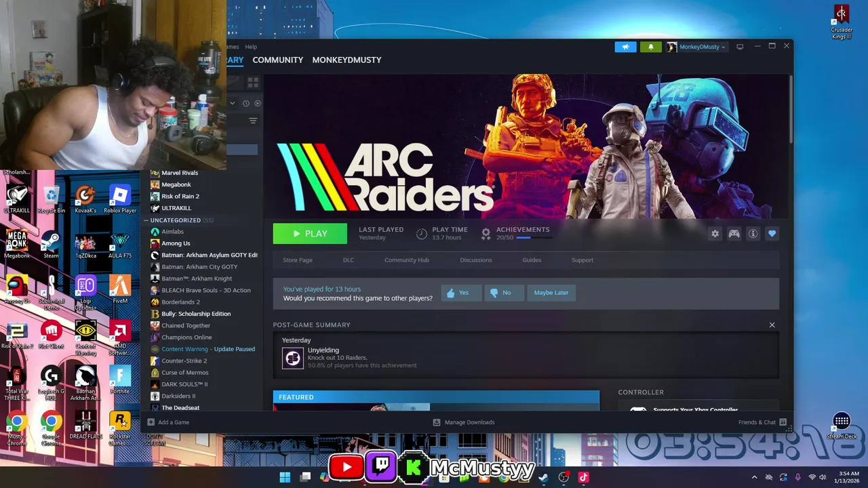Image resolution: width=868 pixels, height=488 pixels.
Task: Expand the library collection dropdown chevron
Action: 232,103
